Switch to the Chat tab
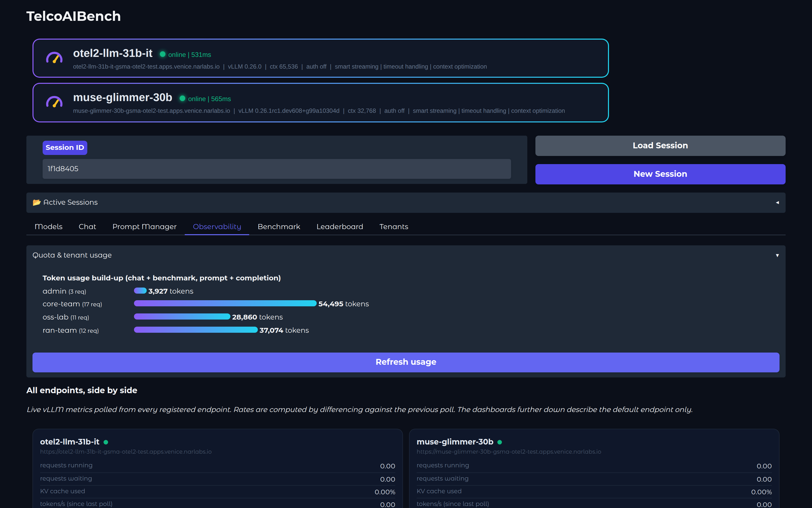812x508 pixels. click(87, 227)
